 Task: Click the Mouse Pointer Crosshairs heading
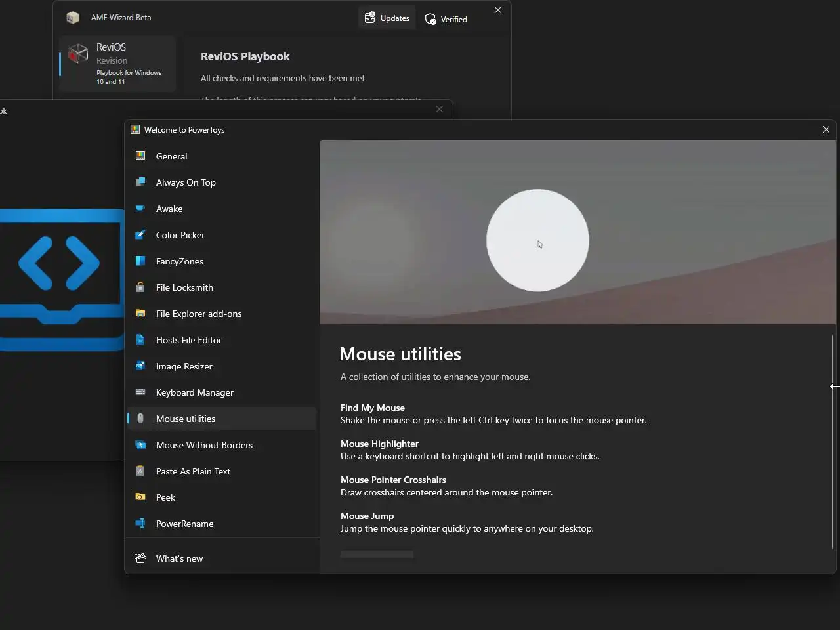tap(393, 480)
